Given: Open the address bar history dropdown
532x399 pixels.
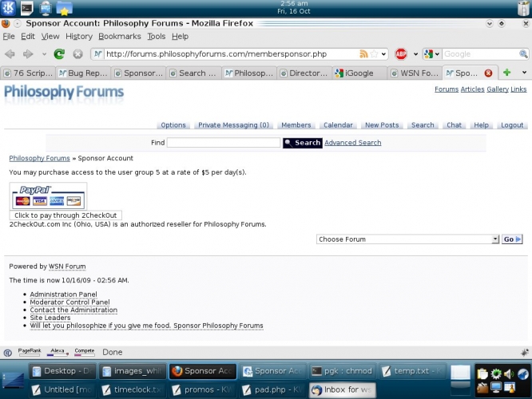Looking at the screenshot, I should click(383, 54).
